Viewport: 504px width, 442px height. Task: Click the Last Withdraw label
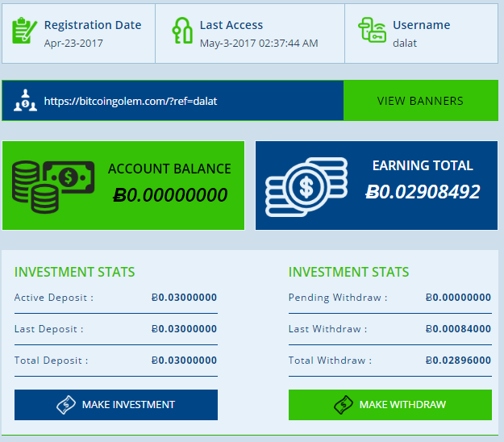pos(327,329)
